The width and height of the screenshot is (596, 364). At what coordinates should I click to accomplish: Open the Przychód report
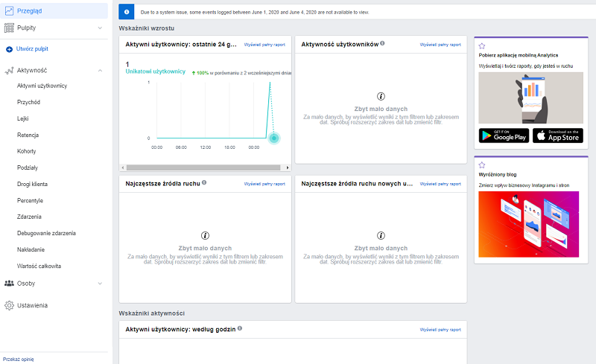28,102
